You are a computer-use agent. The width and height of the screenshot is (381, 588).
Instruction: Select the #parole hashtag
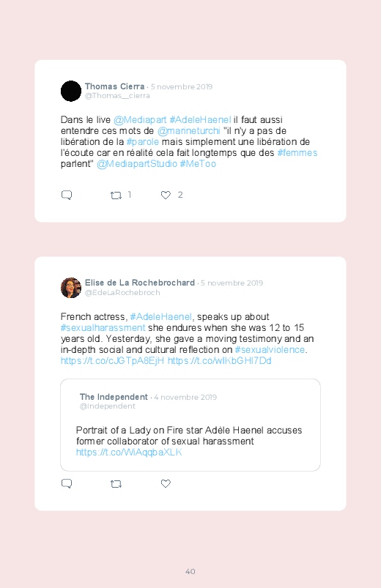tap(143, 142)
